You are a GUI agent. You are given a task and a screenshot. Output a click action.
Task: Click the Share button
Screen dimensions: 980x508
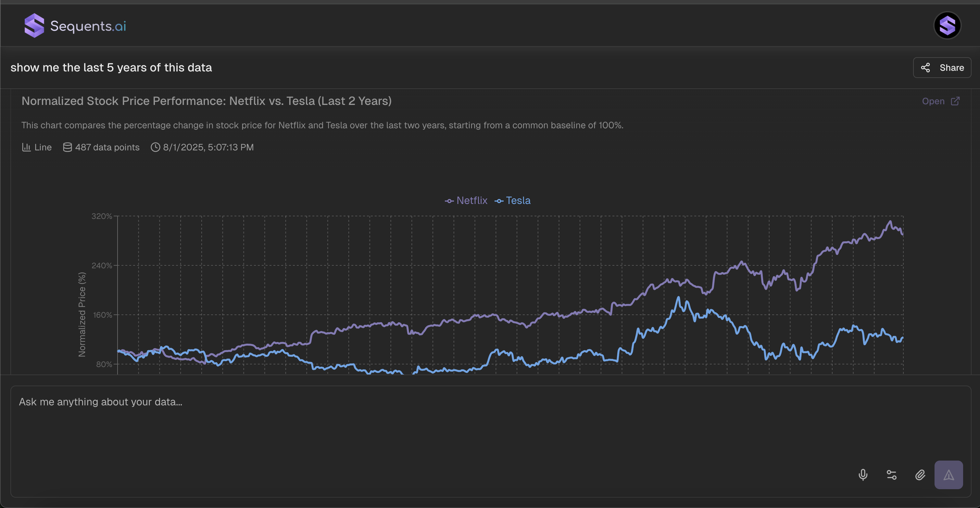[x=942, y=68]
